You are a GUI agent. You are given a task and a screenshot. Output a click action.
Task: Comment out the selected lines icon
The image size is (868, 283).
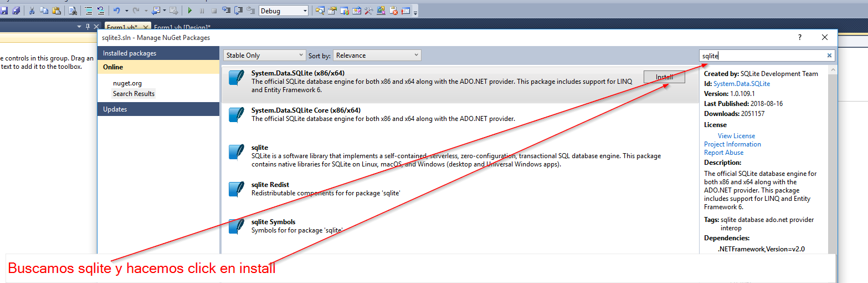[x=88, y=11]
